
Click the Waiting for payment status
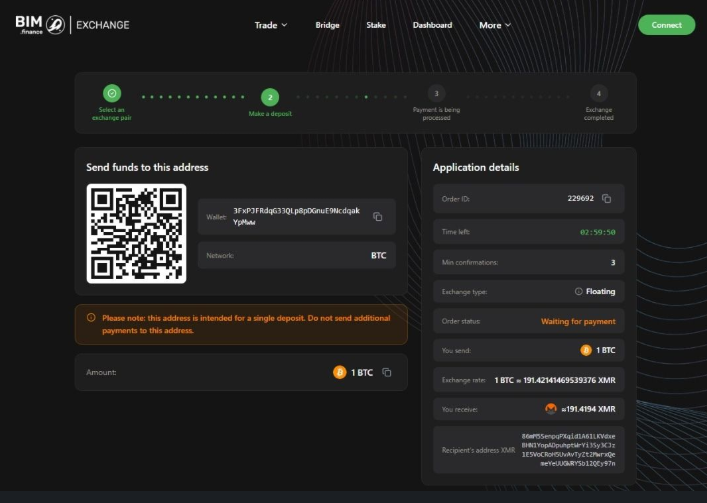tap(578, 321)
